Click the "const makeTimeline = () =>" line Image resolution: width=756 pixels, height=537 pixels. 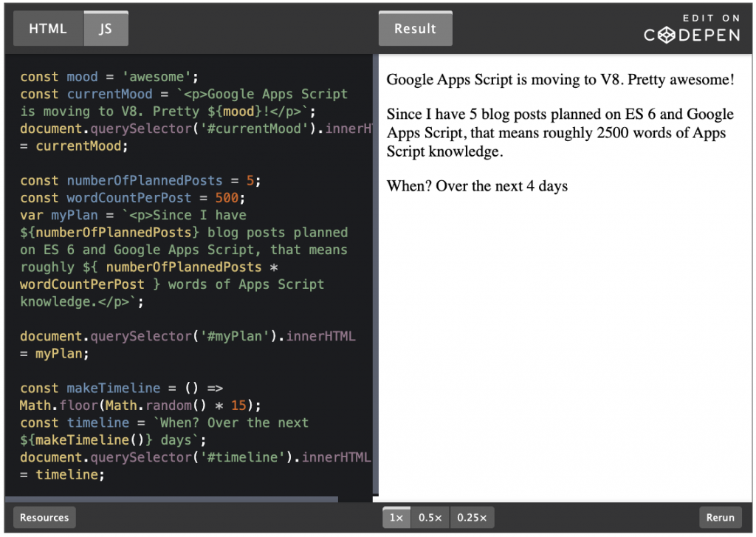pos(122,388)
